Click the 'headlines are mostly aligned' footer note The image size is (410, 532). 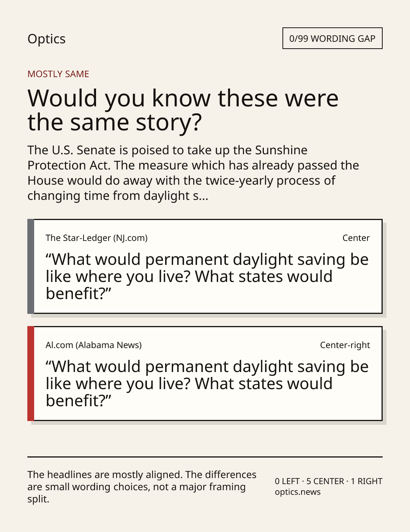pos(142,487)
